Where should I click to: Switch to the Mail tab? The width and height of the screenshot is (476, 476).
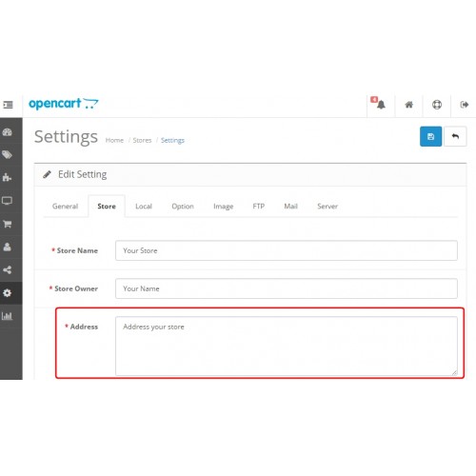[290, 207]
